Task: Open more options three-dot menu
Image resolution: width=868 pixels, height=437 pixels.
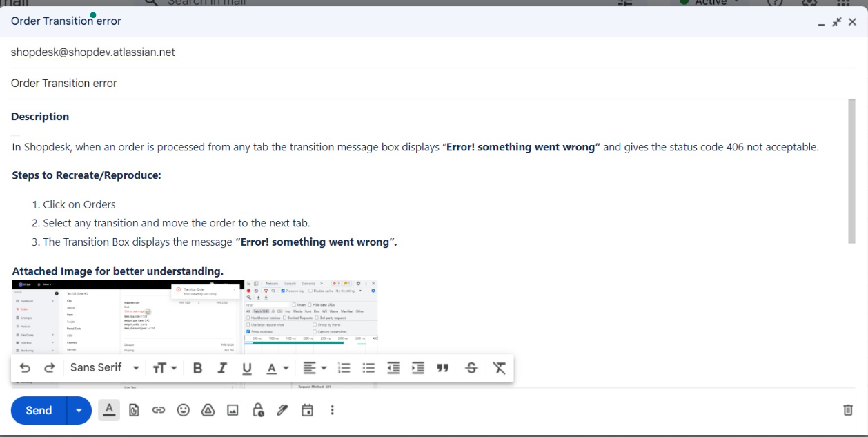Action: tap(332, 410)
